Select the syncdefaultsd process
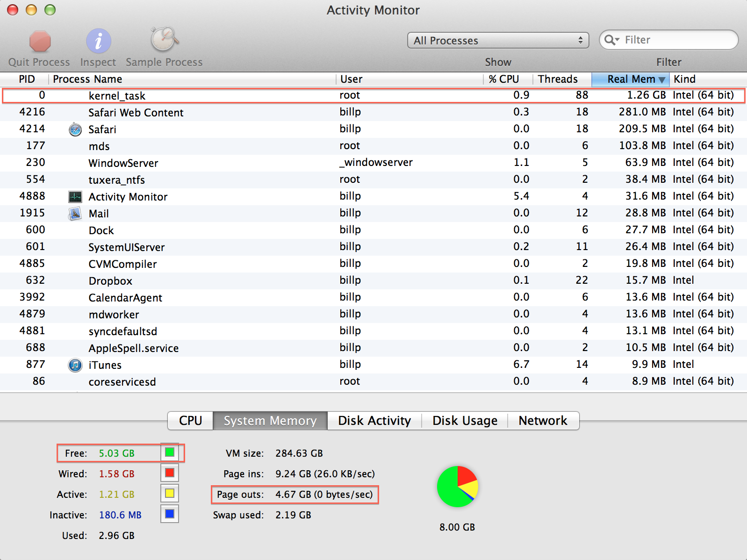The height and width of the screenshot is (560, 747). tap(373, 331)
